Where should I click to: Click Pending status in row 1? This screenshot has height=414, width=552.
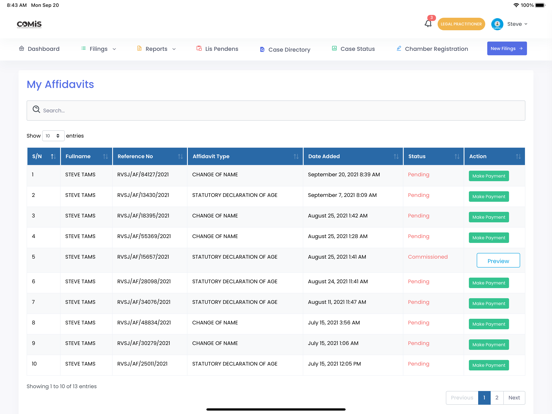pos(419,175)
